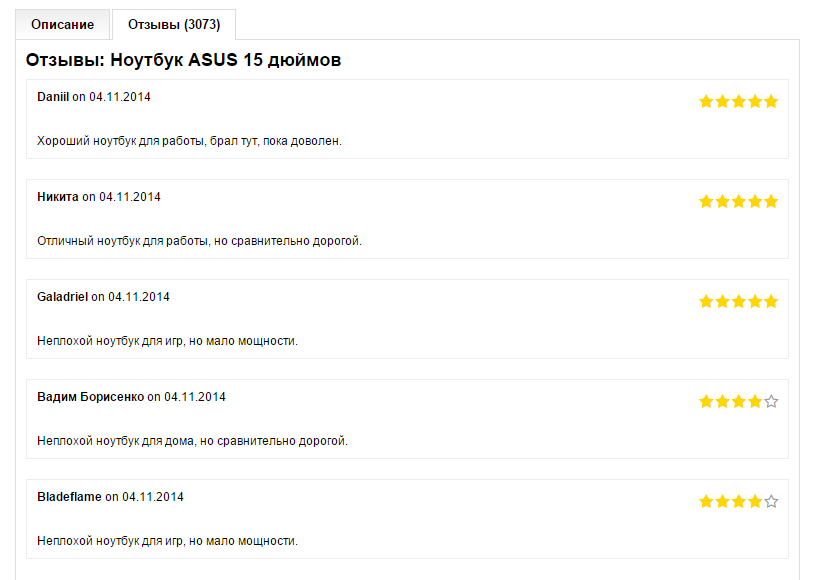Screen dimensions: 816x580
Task: Click the second star in Вадим Борисенко's rating
Action: point(722,401)
